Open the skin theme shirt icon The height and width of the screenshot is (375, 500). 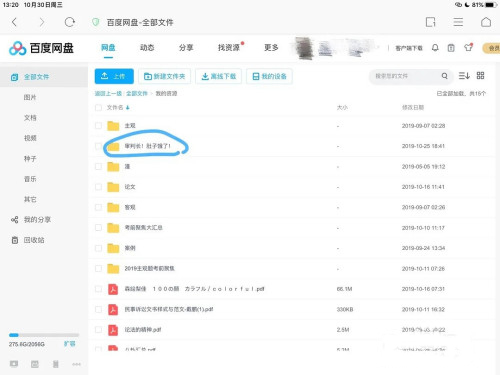(x=468, y=48)
